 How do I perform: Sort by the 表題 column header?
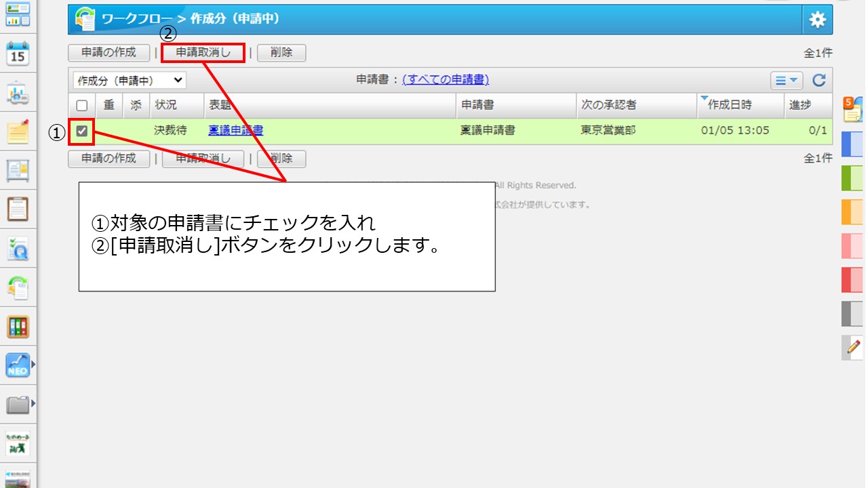(220, 105)
